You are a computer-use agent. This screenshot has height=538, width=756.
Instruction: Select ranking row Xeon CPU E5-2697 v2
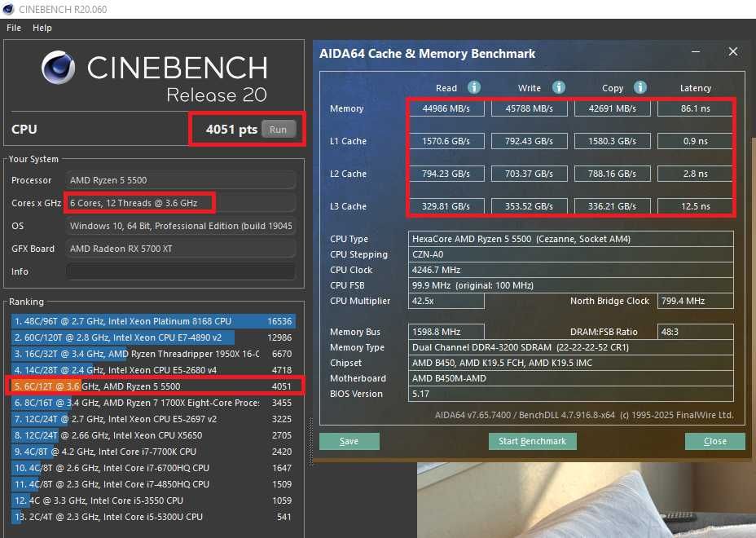[x=153, y=419]
